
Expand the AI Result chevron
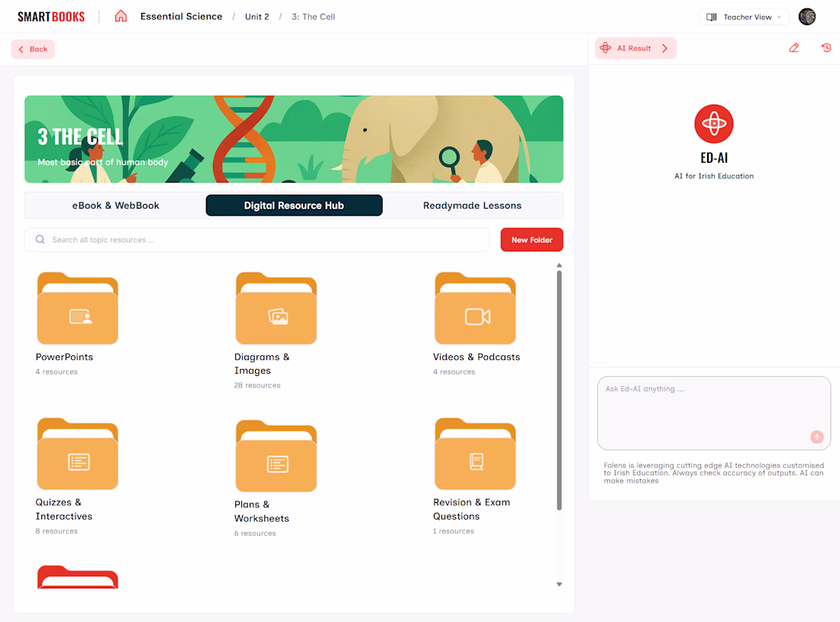pos(665,48)
